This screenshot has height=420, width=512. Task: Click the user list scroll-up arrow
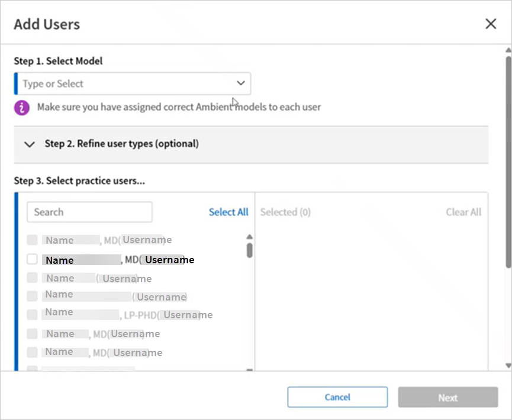coord(249,237)
